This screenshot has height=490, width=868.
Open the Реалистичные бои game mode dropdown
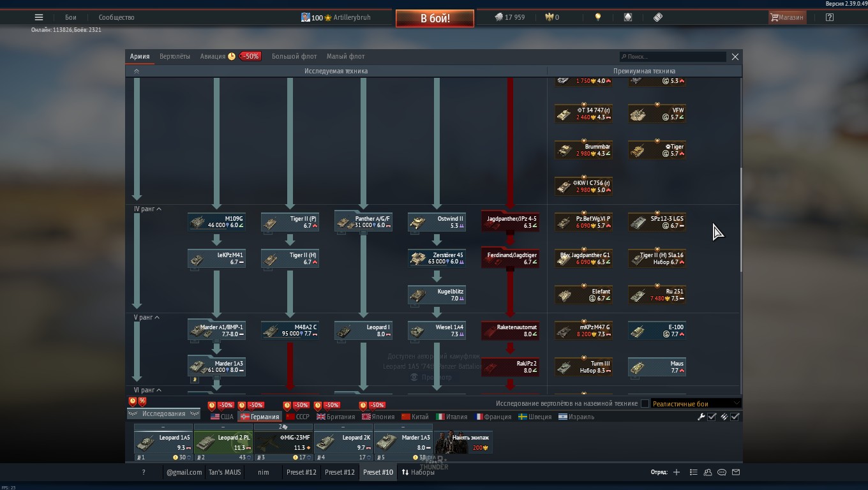tap(696, 403)
